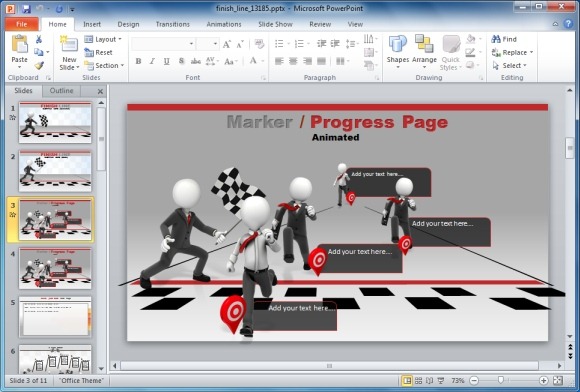Click the Clear Formatting icon
This screenshot has height=392, width=580.
(260, 44)
